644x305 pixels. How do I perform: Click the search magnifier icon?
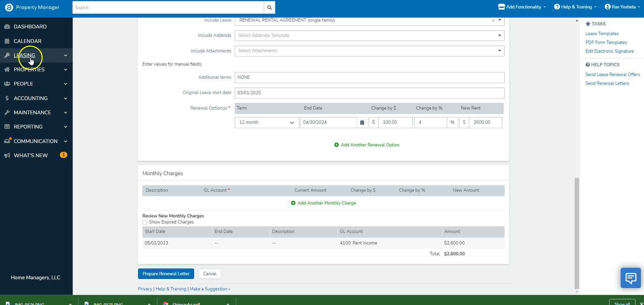[269, 7]
